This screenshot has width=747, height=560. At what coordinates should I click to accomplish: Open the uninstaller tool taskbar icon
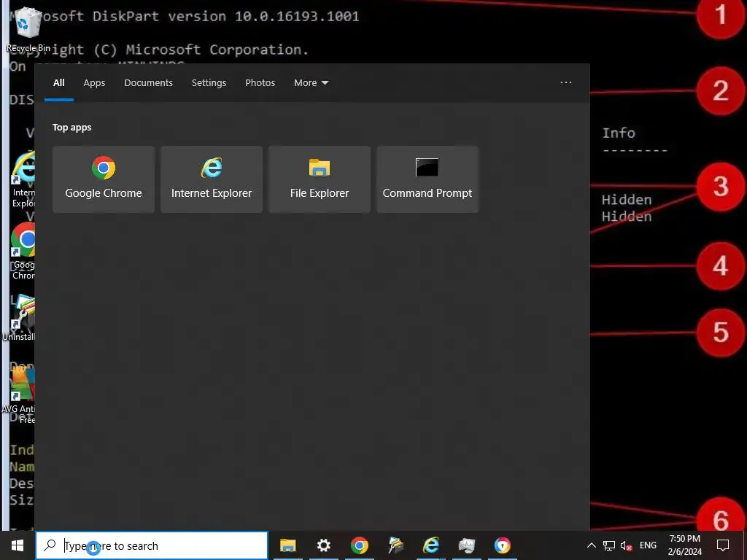pos(395,545)
